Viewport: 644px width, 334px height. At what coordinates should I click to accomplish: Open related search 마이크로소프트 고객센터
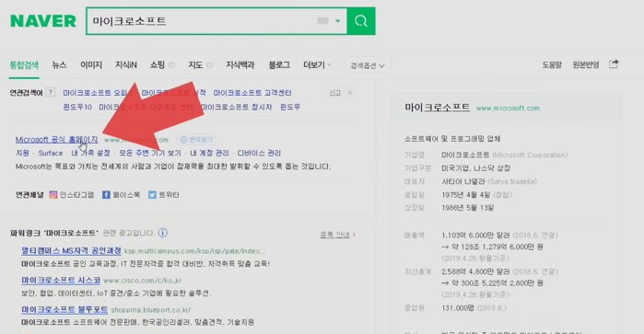click(x=252, y=93)
